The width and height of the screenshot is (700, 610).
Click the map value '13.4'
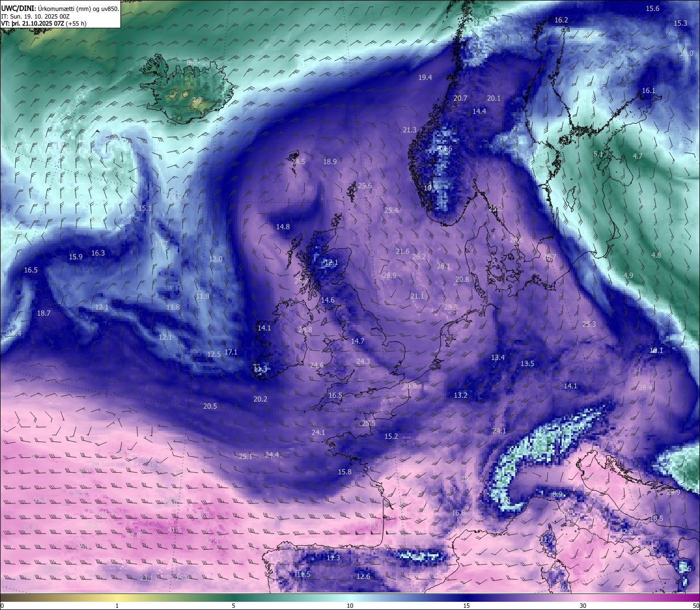click(498, 357)
